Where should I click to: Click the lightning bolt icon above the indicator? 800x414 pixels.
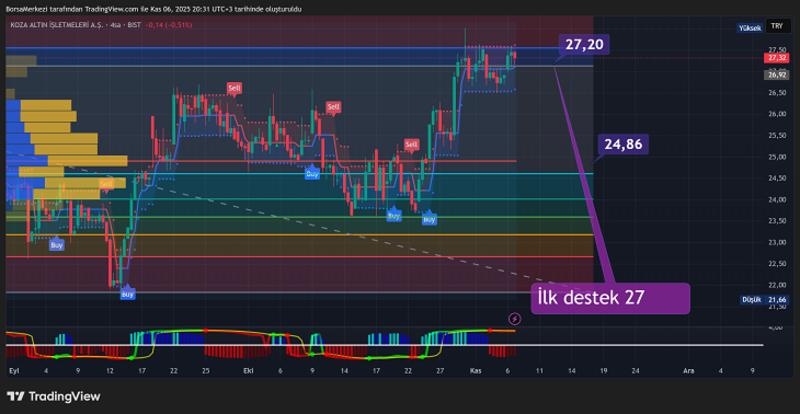[x=515, y=319]
